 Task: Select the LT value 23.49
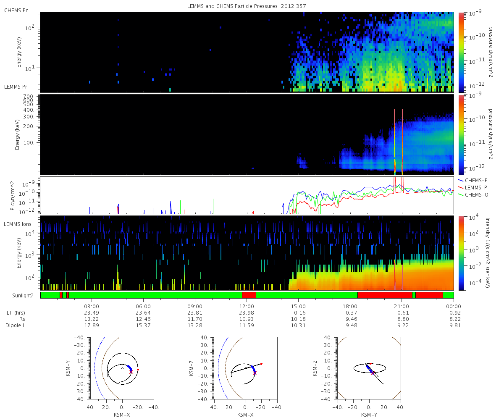click(92, 313)
